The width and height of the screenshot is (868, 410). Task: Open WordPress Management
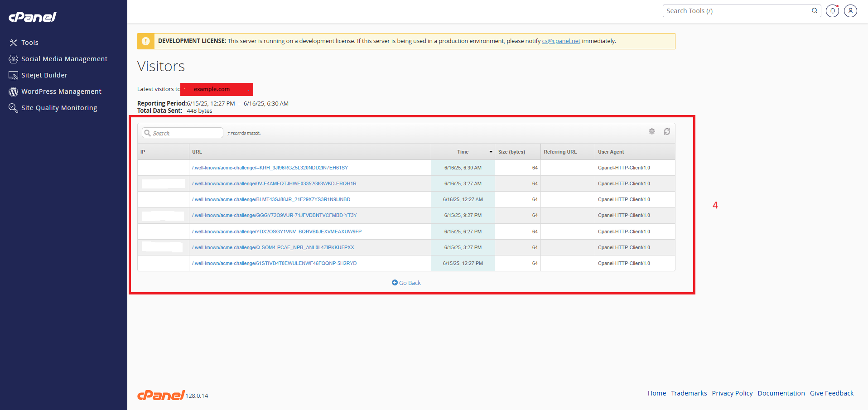click(x=61, y=92)
